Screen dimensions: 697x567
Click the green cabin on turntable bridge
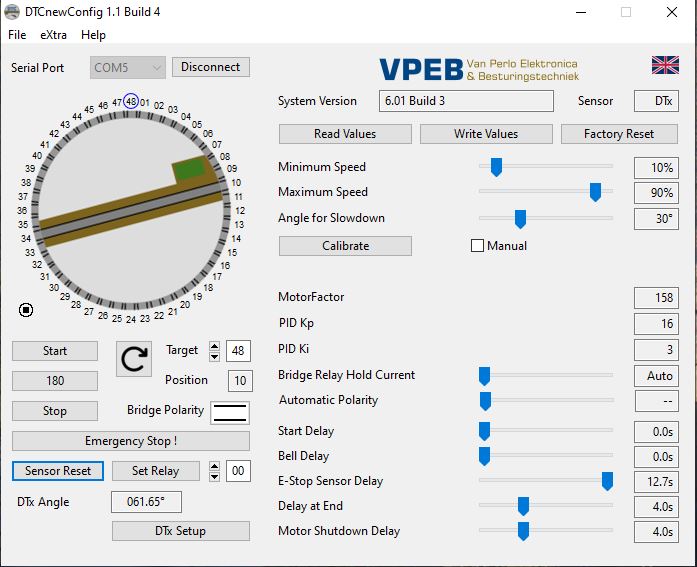pyautogui.click(x=191, y=172)
